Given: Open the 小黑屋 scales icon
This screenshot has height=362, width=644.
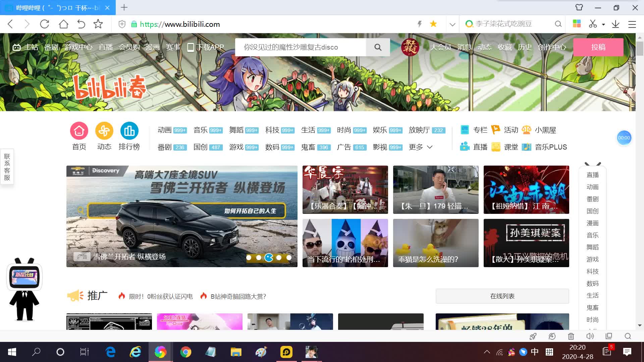Looking at the screenshot, I should pos(527,130).
